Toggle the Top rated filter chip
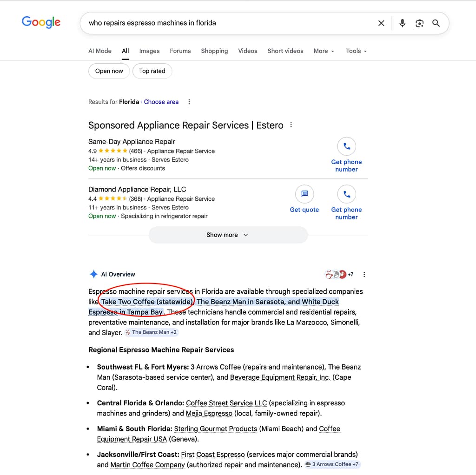The image size is (476, 475). (152, 71)
